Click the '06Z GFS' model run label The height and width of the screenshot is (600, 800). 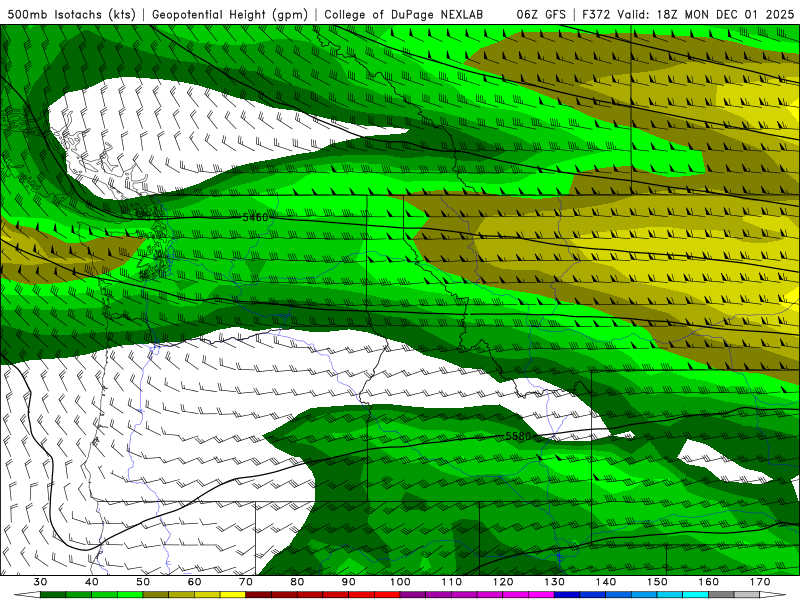(x=541, y=15)
